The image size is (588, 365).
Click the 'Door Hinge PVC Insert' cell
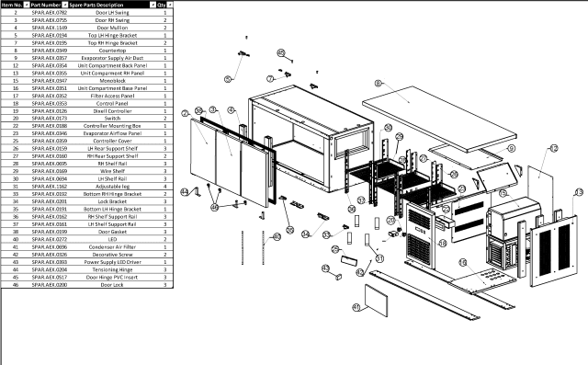112,278
